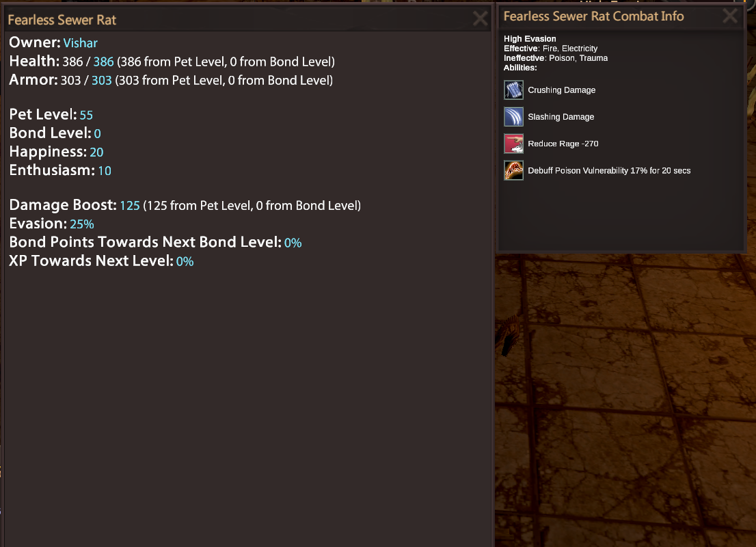The width and height of the screenshot is (756, 547).
Task: Click XP Towards Next Level percentage
Action: pyautogui.click(x=185, y=261)
